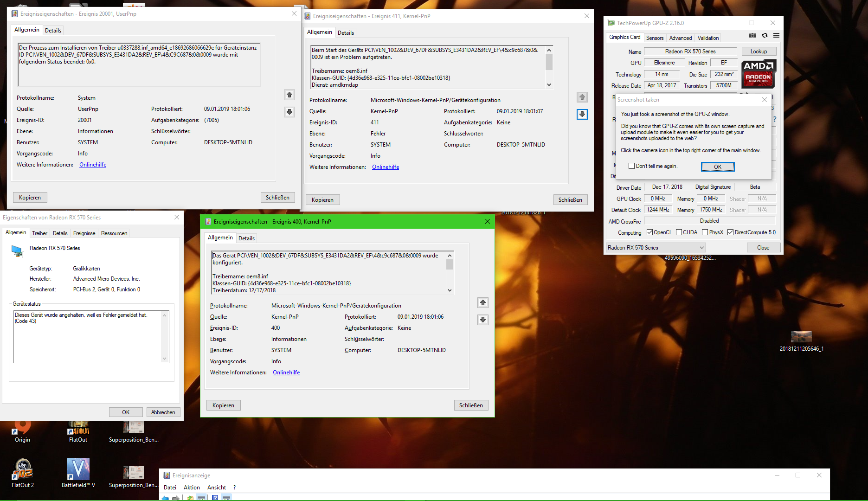868x501 pixels.
Task: Click the "Ellesmere" GPU value field
Action: coord(664,63)
